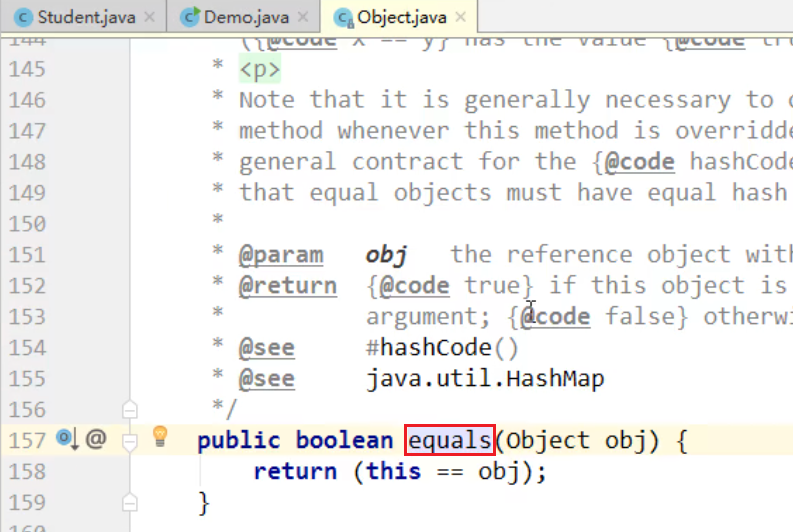Close the Object.java tab
The height and width of the screenshot is (532, 793).
(460, 17)
